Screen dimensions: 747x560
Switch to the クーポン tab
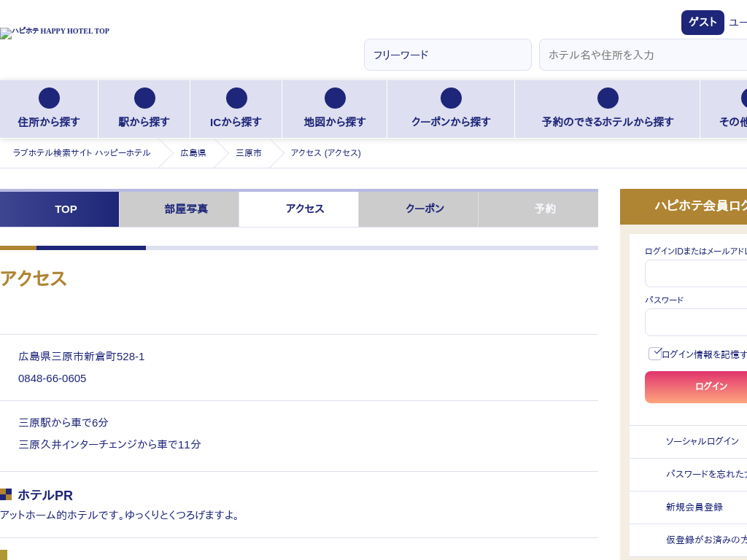point(418,209)
